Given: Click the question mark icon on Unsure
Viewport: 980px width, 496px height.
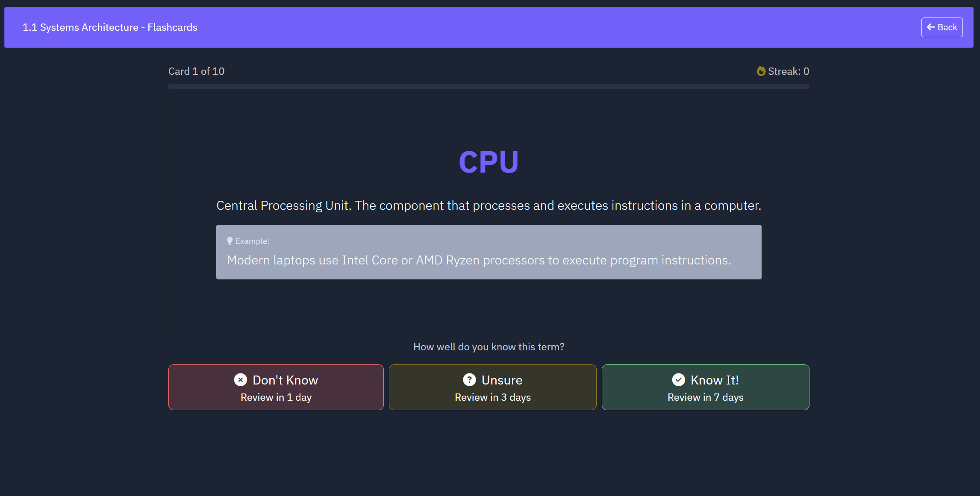Looking at the screenshot, I should pyautogui.click(x=469, y=380).
